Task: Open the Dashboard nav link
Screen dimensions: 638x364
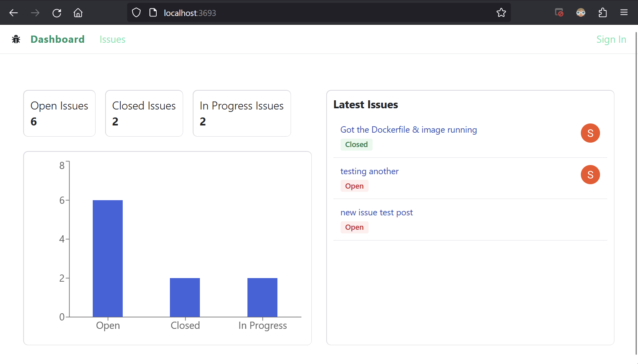Action: pos(58,39)
